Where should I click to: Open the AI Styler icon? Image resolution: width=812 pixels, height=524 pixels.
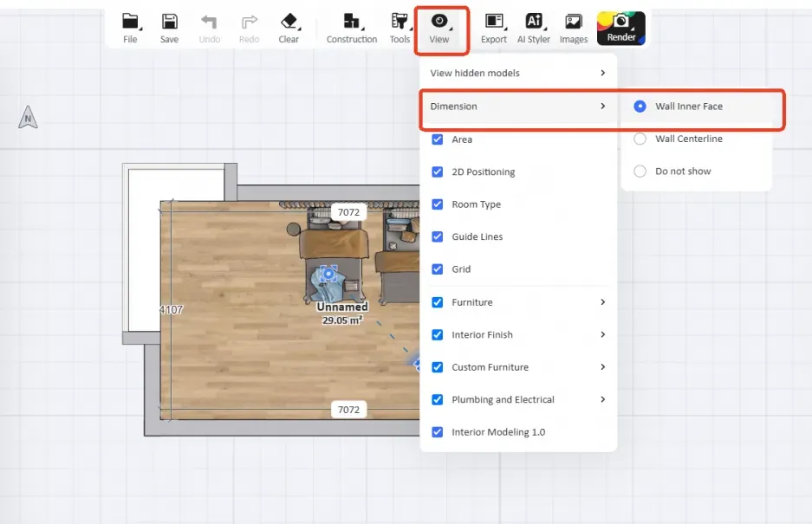(534, 23)
